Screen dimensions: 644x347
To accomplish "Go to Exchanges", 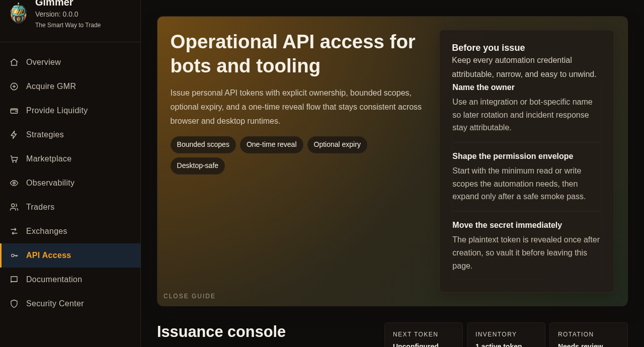I will coord(70,231).
